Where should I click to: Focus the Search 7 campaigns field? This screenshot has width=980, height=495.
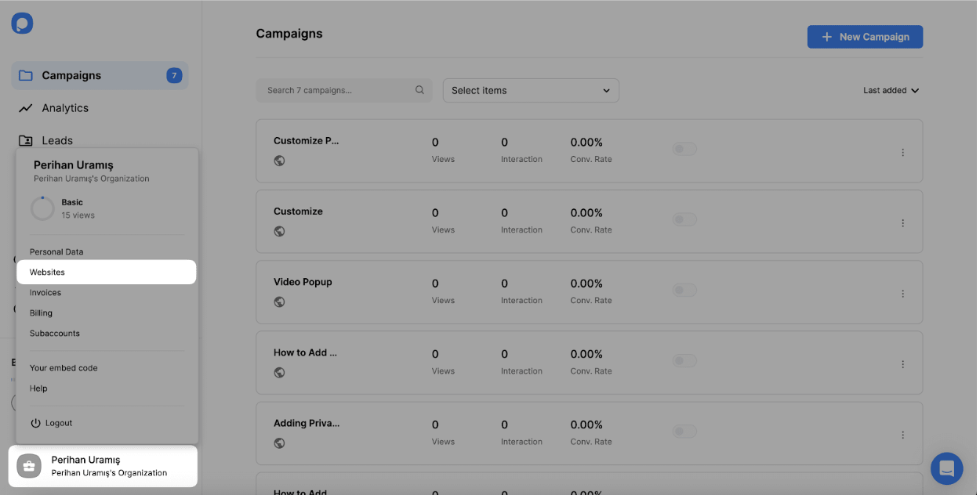click(344, 90)
